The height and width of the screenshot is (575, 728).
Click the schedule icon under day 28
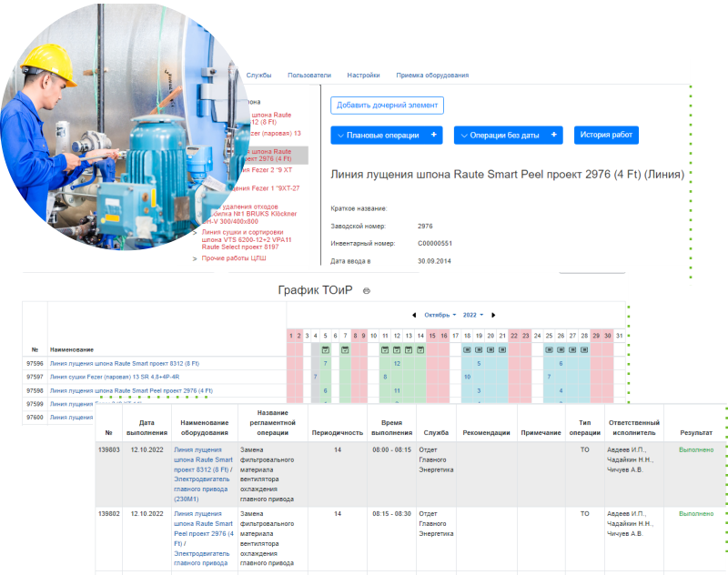click(x=584, y=350)
